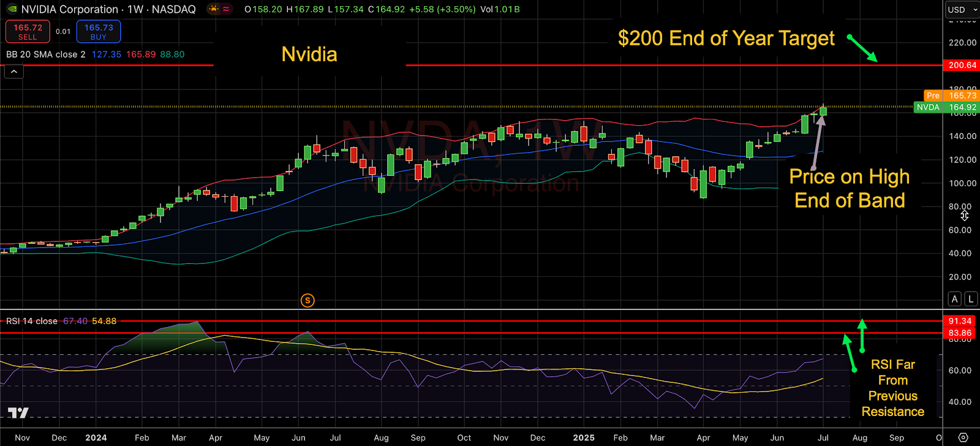
Task: Click the orange S split marker on the chart
Action: coord(307,300)
